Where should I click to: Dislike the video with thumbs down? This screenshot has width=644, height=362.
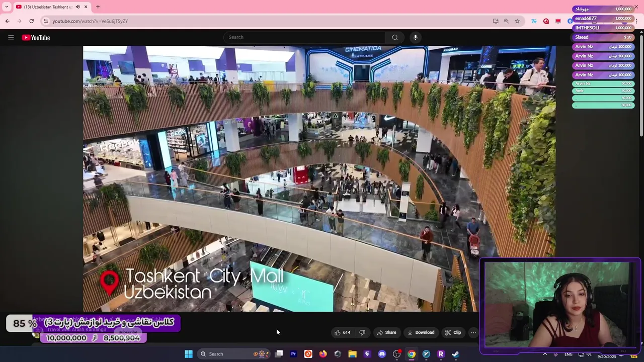pos(362,332)
